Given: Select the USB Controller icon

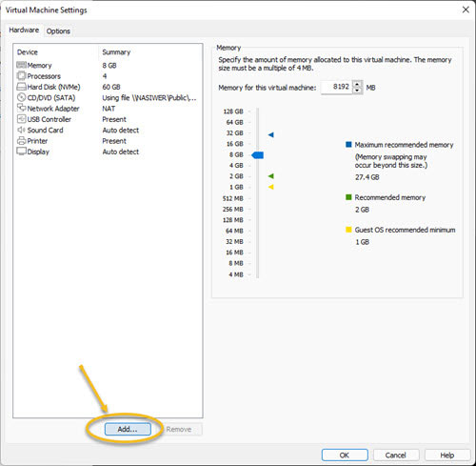Looking at the screenshot, I should [21, 119].
